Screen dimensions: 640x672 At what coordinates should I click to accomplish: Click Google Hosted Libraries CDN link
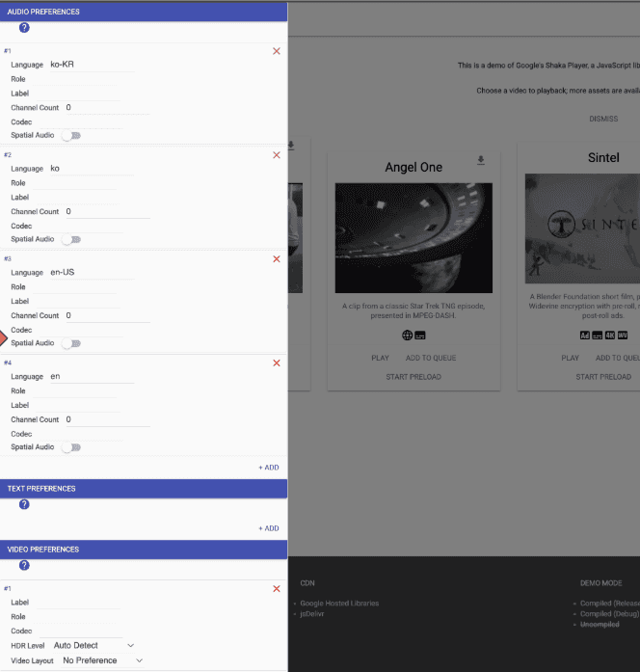(x=338, y=604)
